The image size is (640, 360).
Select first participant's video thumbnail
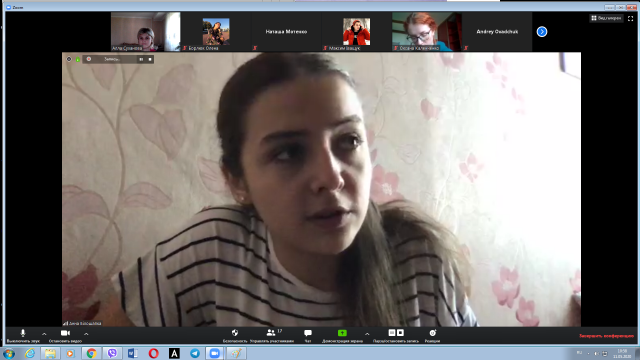(x=145, y=31)
